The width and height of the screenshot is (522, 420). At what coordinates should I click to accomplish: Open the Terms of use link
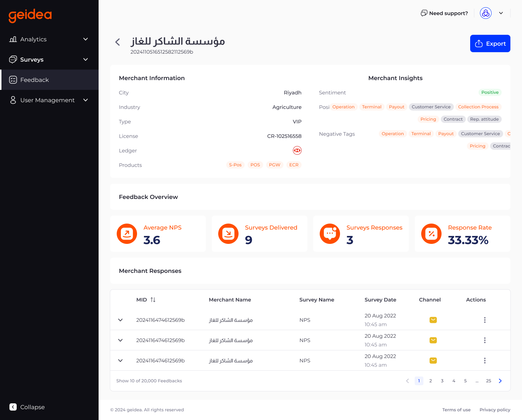(456, 409)
